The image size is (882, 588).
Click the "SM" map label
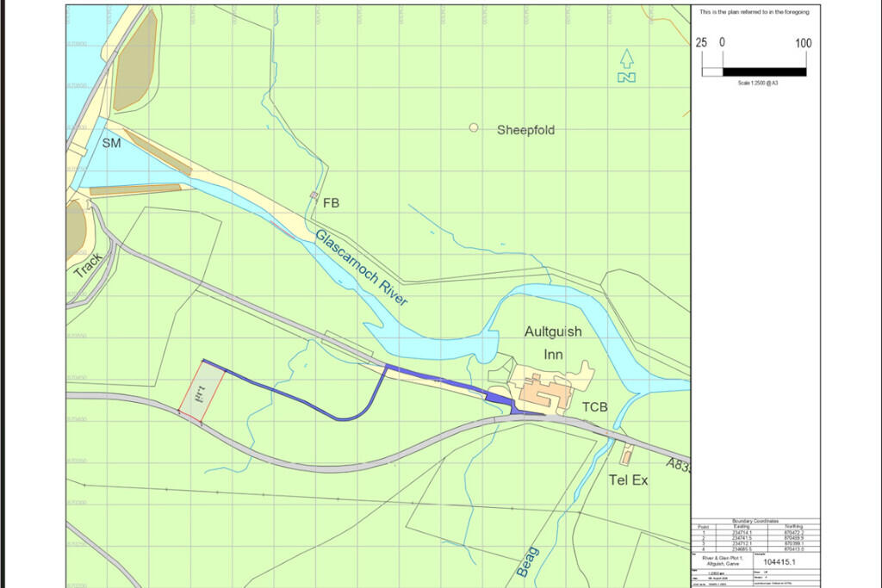coord(111,143)
